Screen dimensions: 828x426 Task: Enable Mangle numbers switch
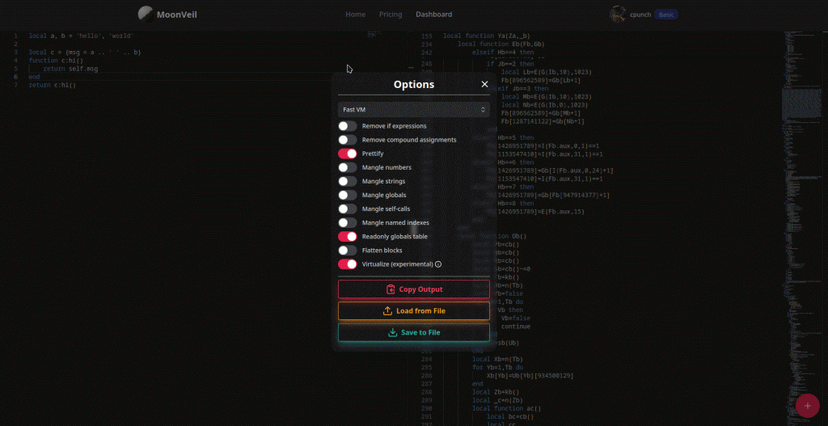pyautogui.click(x=347, y=167)
